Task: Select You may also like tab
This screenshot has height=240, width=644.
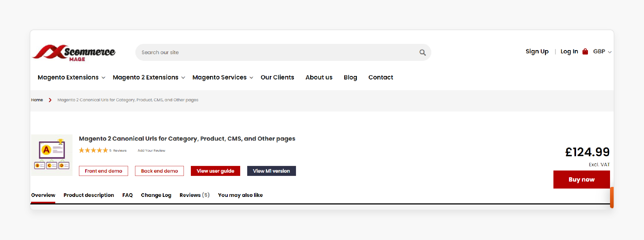Action: click(x=240, y=195)
